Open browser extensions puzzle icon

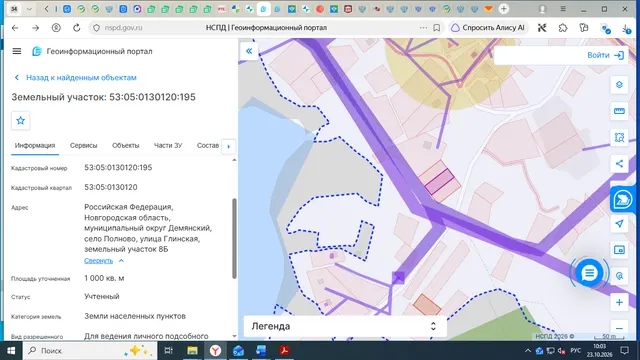click(563, 28)
